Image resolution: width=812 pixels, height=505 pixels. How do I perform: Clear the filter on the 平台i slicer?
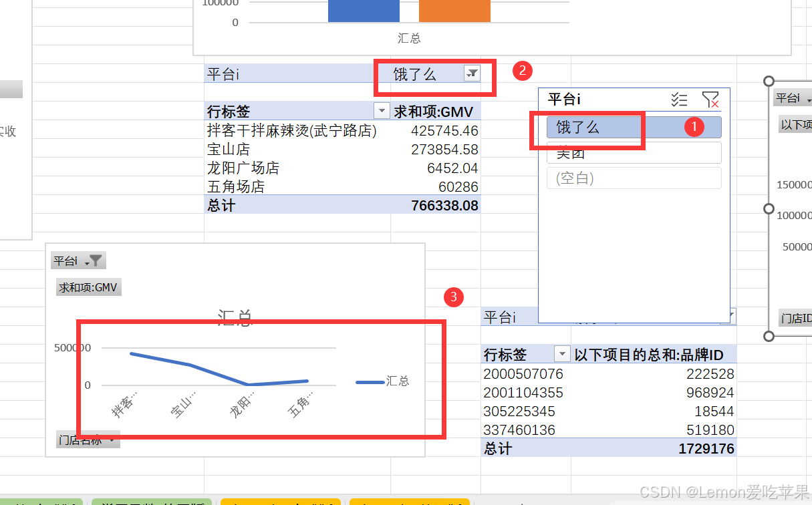(x=710, y=100)
